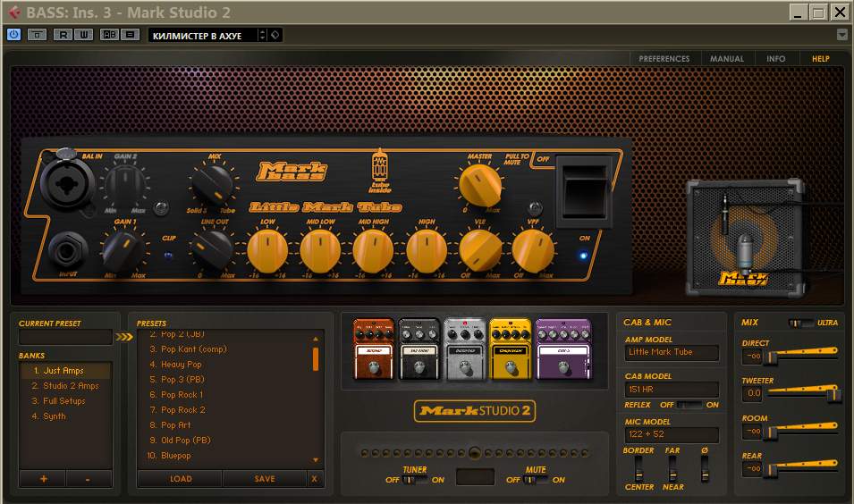Image resolution: width=854 pixels, height=504 pixels.
Task: Toggle the phase Ø switch
Action: click(x=705, y=468)
